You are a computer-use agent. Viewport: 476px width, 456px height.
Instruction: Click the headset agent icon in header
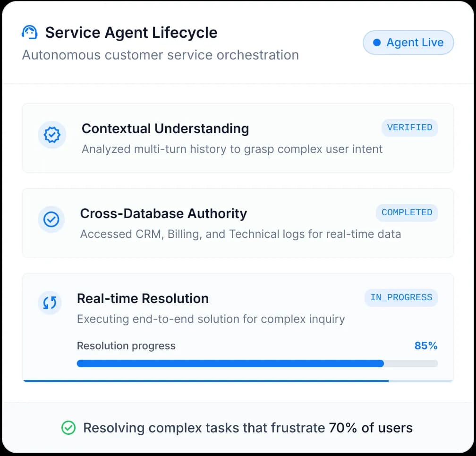[x=30, y=33]
